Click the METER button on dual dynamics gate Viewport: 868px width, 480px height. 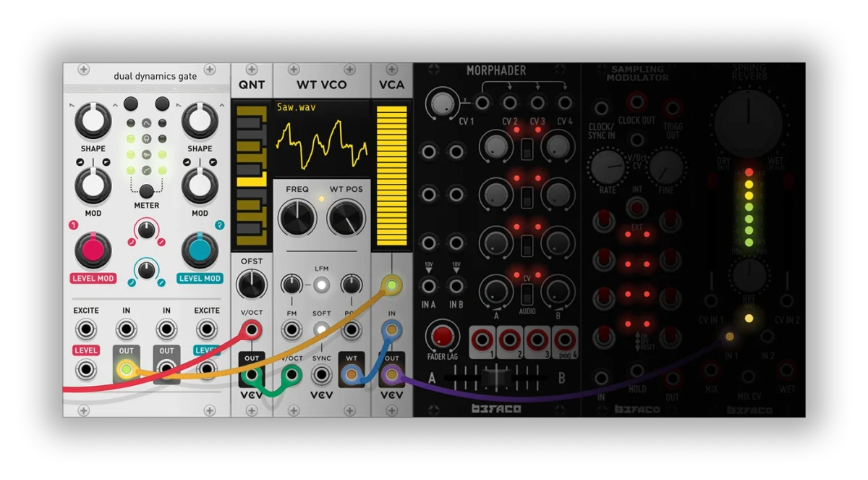[x=147, y=191]
